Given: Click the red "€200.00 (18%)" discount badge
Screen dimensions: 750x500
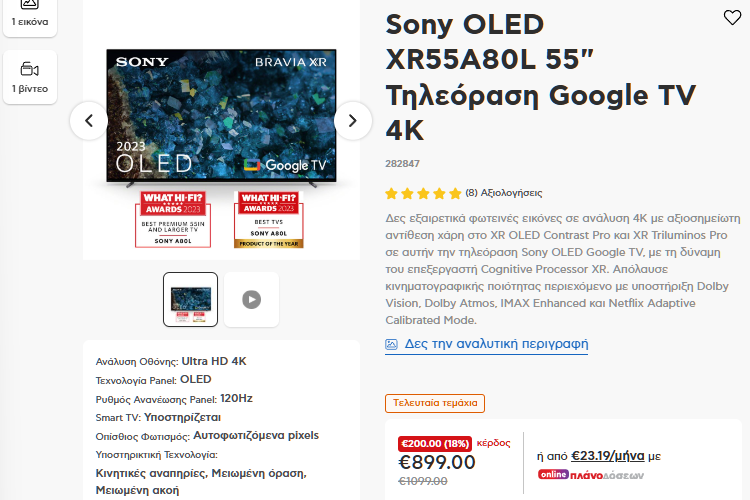Looking at the screenshot, I should 435,443.
